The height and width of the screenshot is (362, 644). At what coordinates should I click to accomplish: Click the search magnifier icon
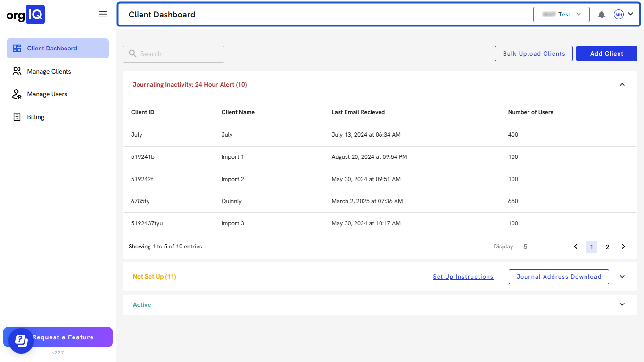click(x=133, y=54)
